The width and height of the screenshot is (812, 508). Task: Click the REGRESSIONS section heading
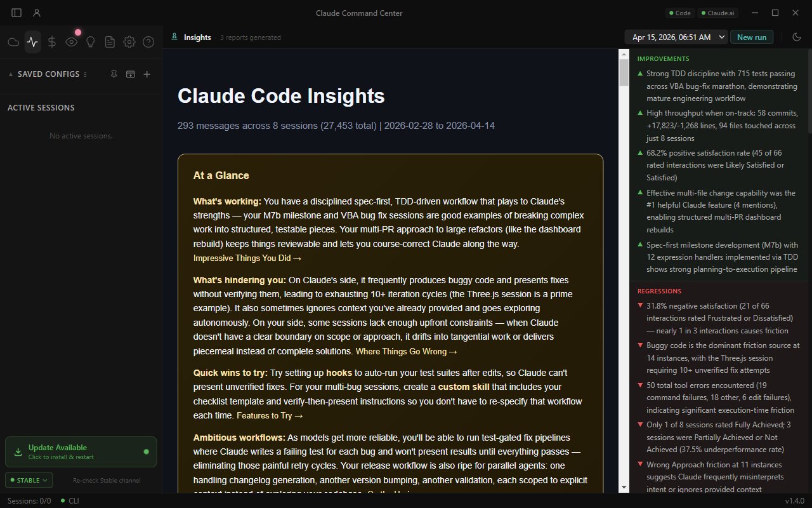(x=659, y=291)
